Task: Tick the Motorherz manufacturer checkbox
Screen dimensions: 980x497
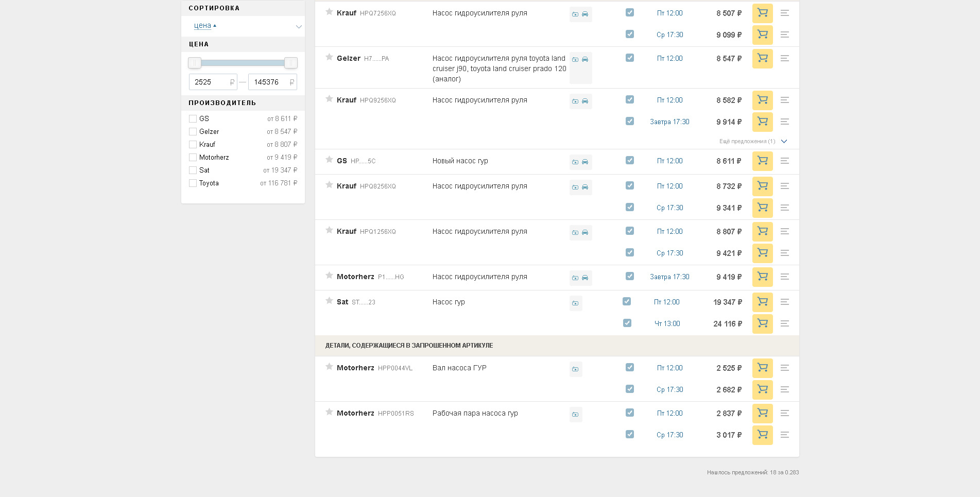Action: click(193, 158)
